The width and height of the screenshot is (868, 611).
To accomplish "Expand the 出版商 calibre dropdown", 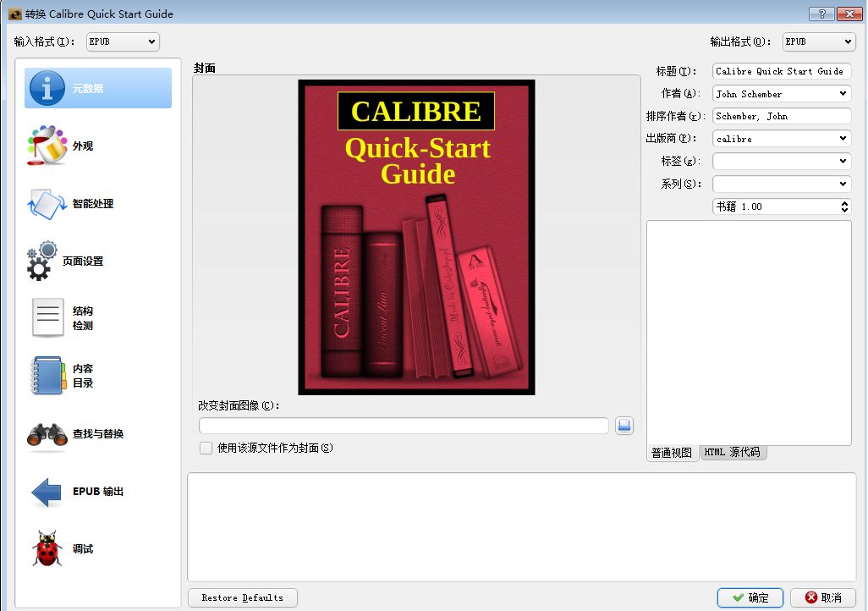I will 843,139.
